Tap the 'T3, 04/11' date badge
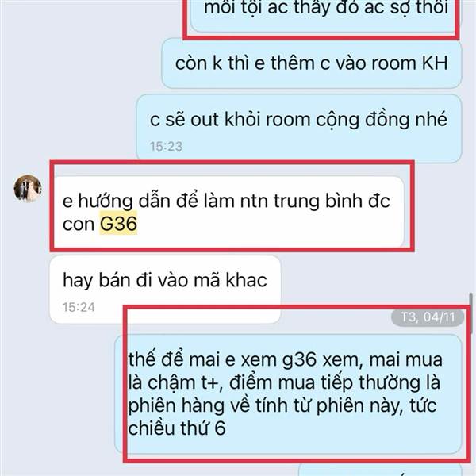Image resolution: width=476 pixels, height=476 pixels. (428, 317)
